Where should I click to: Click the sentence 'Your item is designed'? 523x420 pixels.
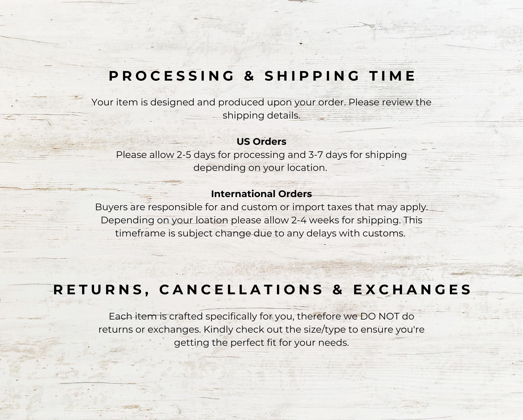261,103
